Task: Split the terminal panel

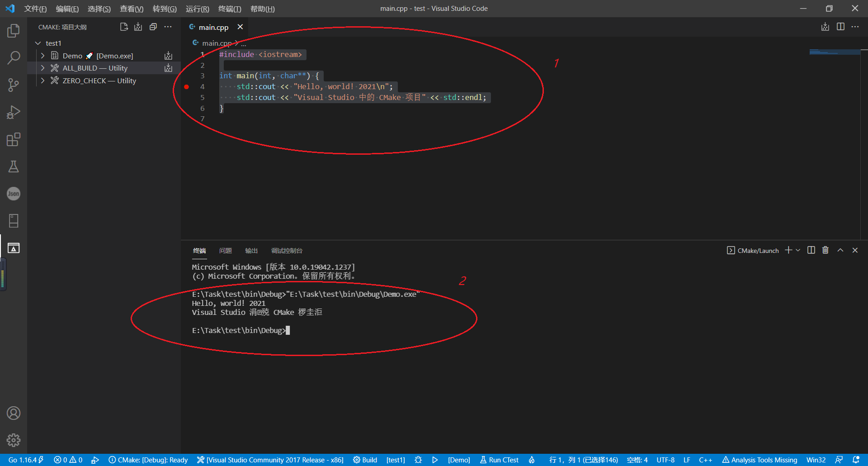Action: point(811,250)
